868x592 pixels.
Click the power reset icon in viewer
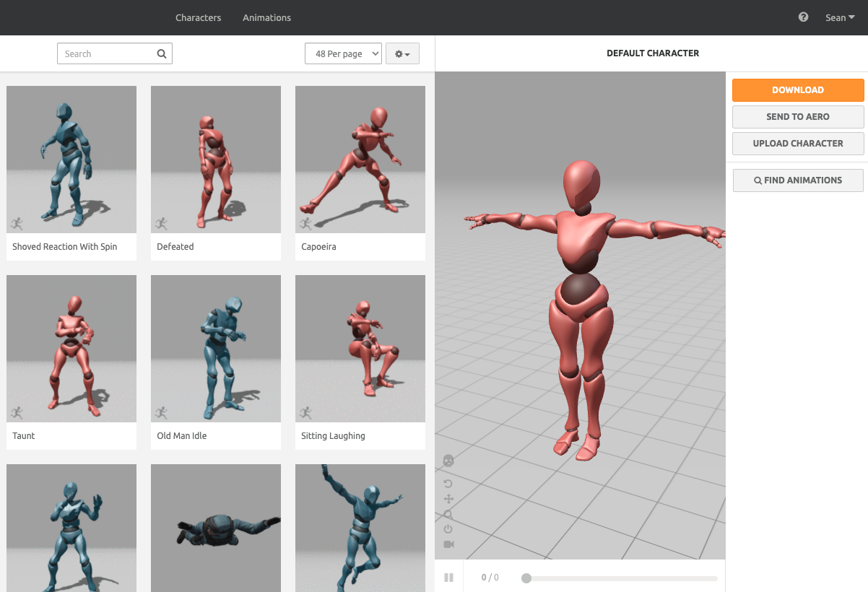(448, 529)
